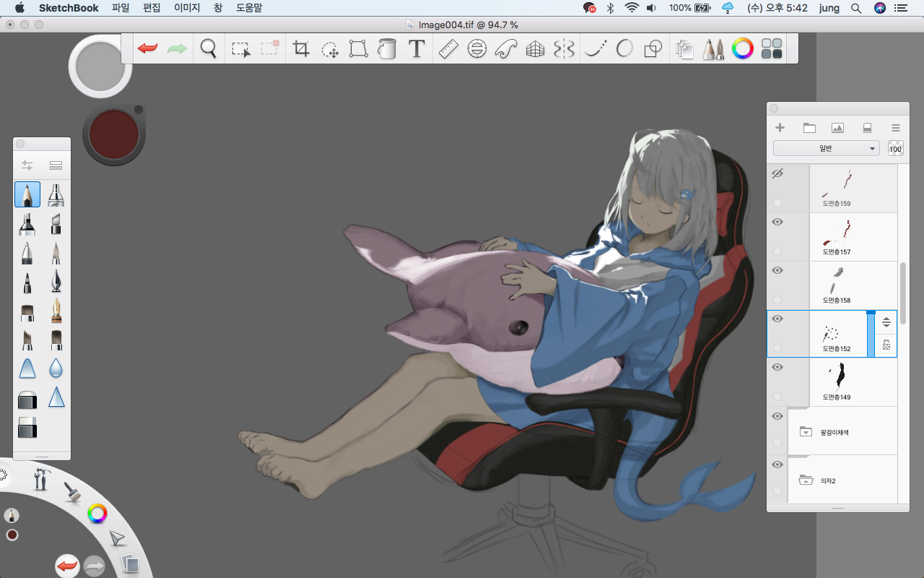Open the blend mode dropdown 일반
924x578 pixels.
click(x=826, y=149)
